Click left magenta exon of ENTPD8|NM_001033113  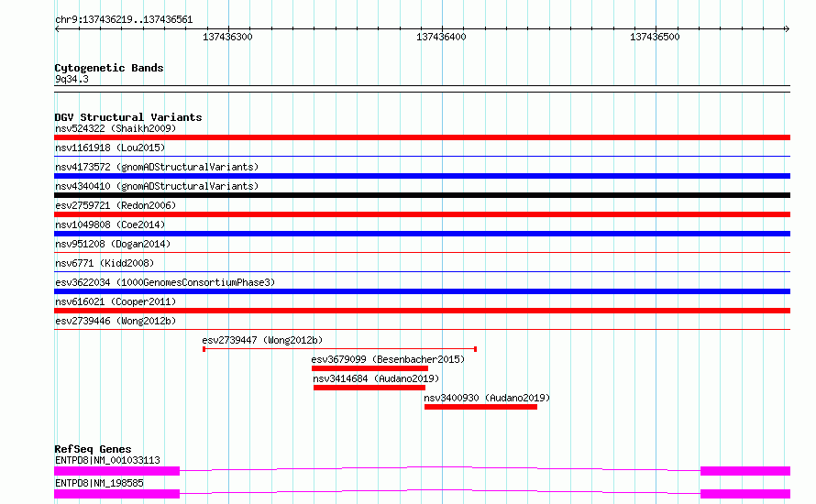tap(117, 471)
